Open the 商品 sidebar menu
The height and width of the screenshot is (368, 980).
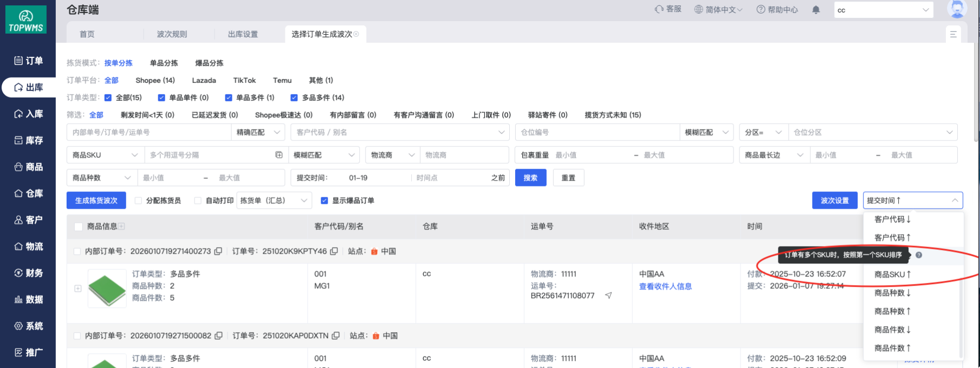[x=28, y=167]
